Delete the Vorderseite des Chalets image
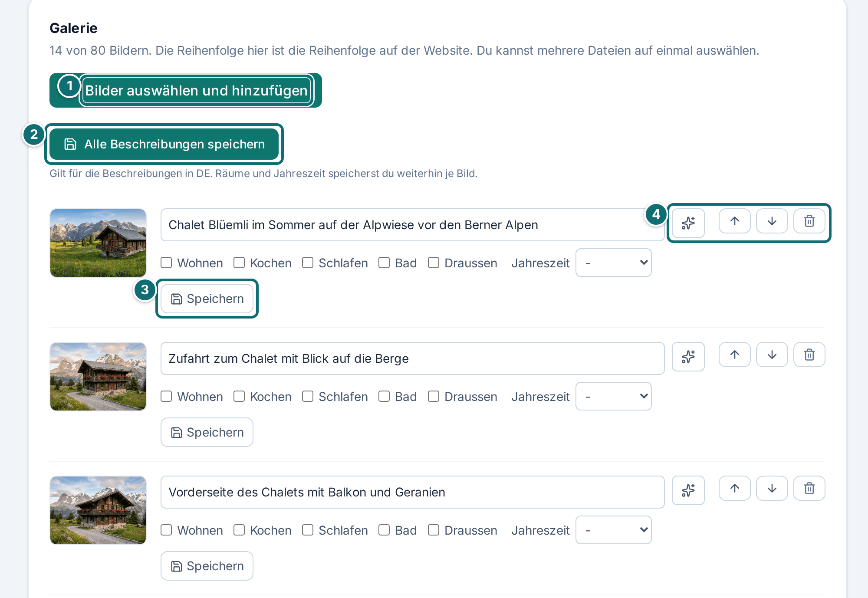The image size is (868, 598). 809,488
